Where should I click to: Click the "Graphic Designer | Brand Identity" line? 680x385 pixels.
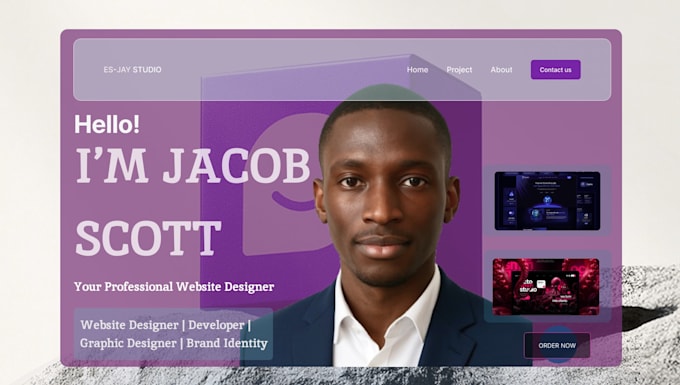174,343
